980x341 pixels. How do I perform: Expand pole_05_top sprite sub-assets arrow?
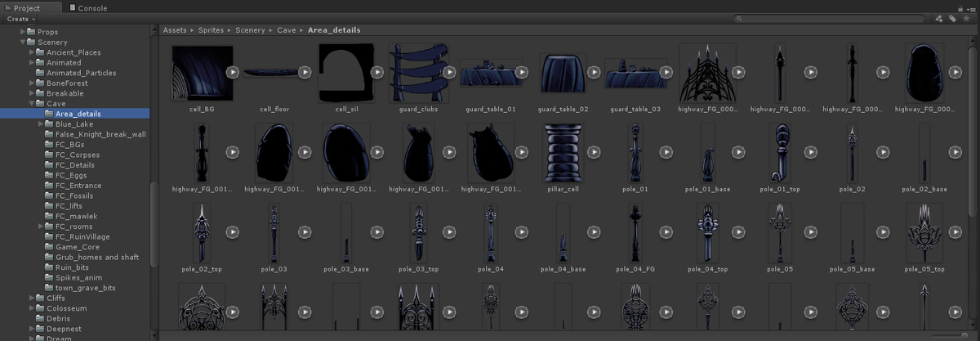pos(955,232)
